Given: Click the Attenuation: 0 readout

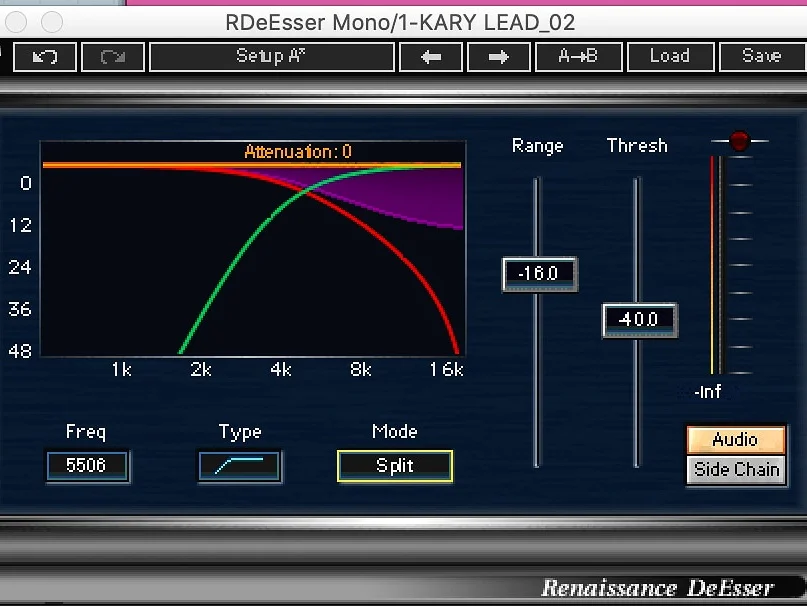Looking at the screenshot, I should click(298, 151).
